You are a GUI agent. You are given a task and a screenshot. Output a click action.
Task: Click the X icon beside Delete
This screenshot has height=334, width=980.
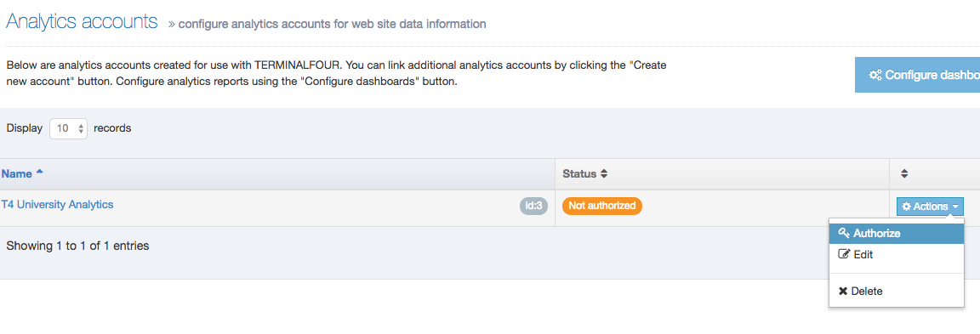click(843, 291)
